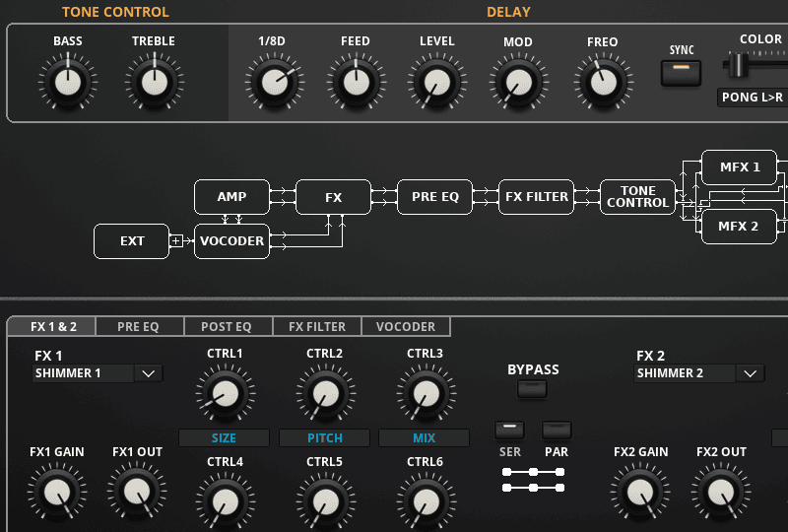Click the EXT input block
788x532 pixels.
pos(131,241)
